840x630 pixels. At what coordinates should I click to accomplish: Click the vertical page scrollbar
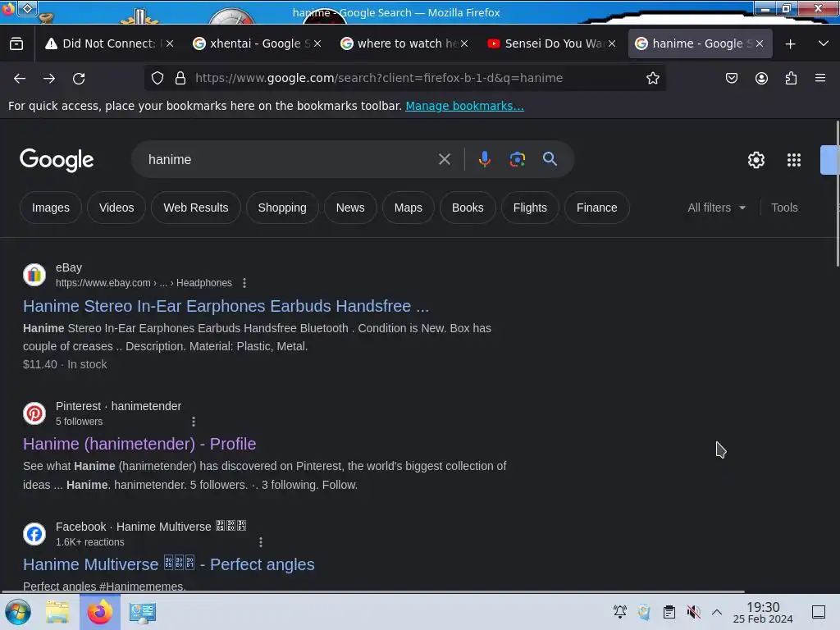pyautogui.click(x=837, y=194)
